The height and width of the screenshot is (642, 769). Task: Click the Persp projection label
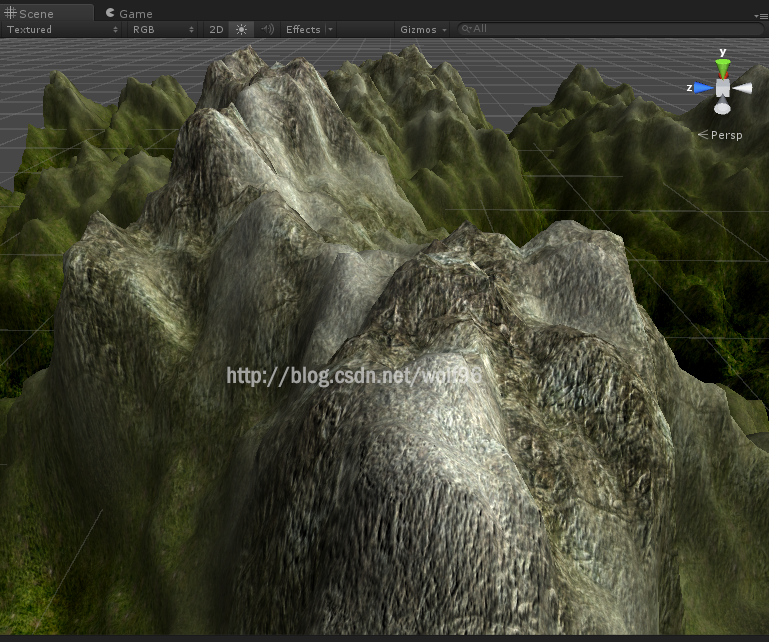(726, 135)
